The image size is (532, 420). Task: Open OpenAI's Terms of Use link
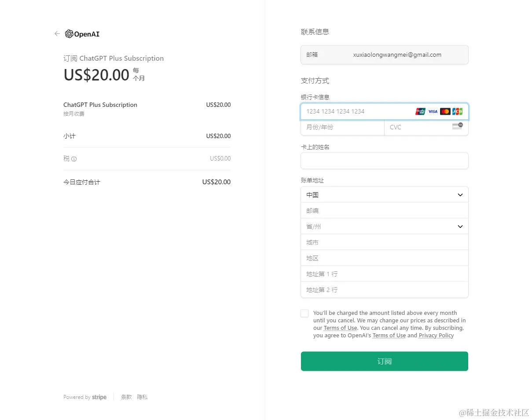click(x=389, y=335)
